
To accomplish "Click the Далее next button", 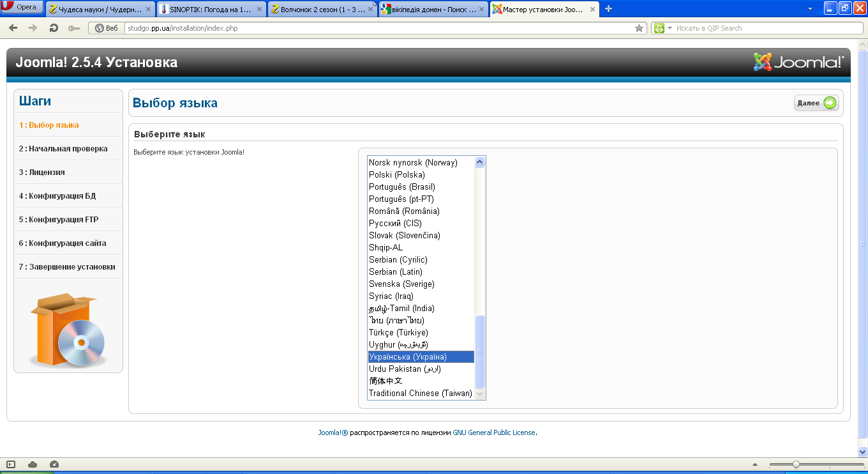I will [816, 103].
